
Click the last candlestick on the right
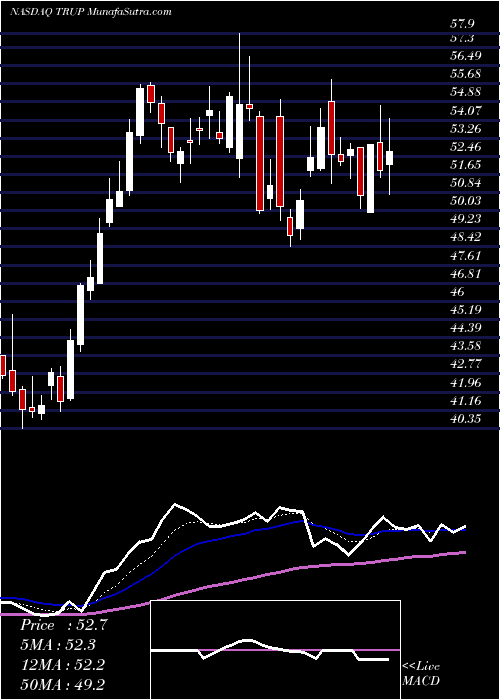389,156
